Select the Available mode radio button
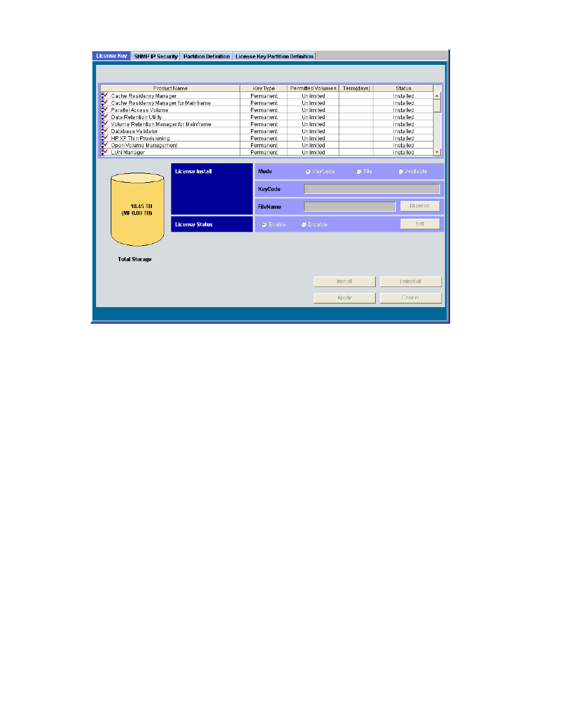 point(401,172)
